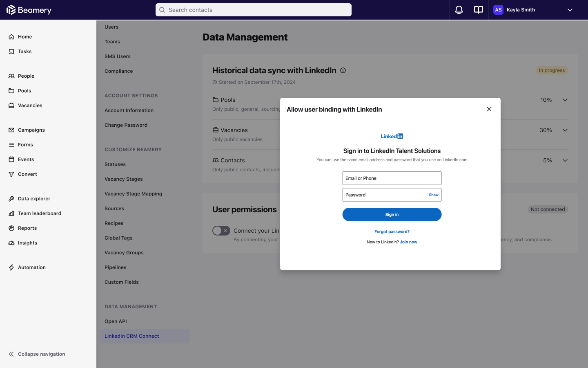Image resolution: width=588 pixels, height=368 pixels.
Task: Open Vacancy Stages settings
Action: pos(124,179)
